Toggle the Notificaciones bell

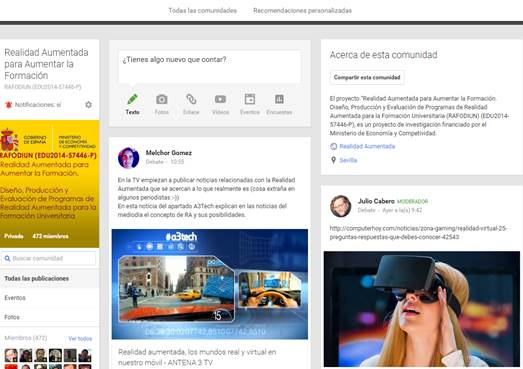(x=9, y=105)
